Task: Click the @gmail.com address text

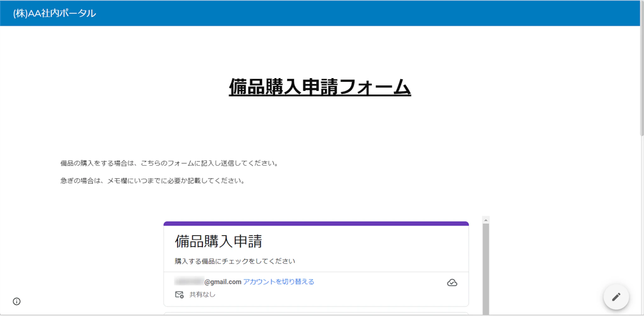Action: tap(223, 282)
